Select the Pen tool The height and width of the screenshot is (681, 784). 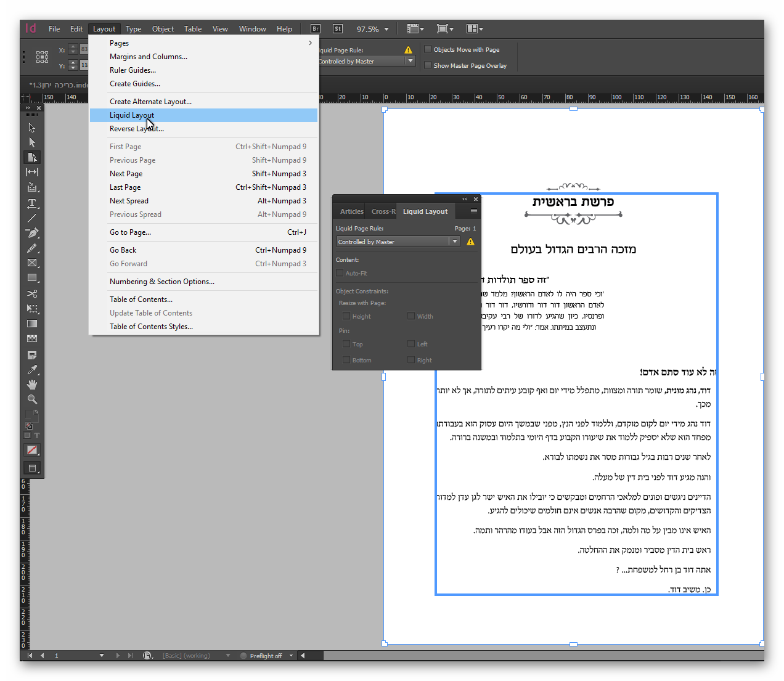(x=32, y=233)
